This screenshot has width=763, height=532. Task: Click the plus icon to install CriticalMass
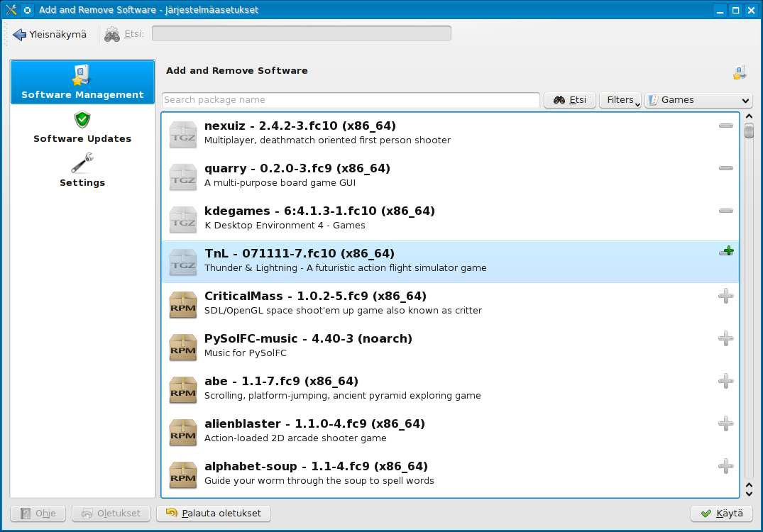[x=725, y=296]
